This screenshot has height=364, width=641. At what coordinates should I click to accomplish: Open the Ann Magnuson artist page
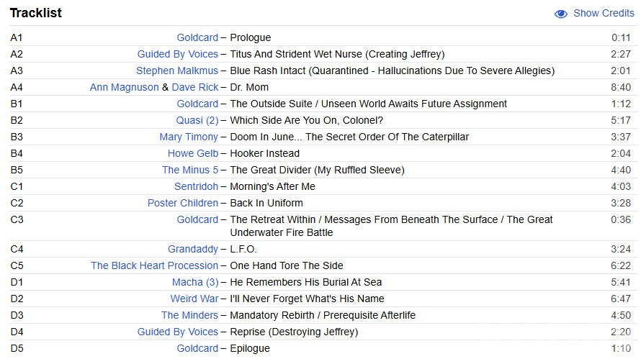124,87
